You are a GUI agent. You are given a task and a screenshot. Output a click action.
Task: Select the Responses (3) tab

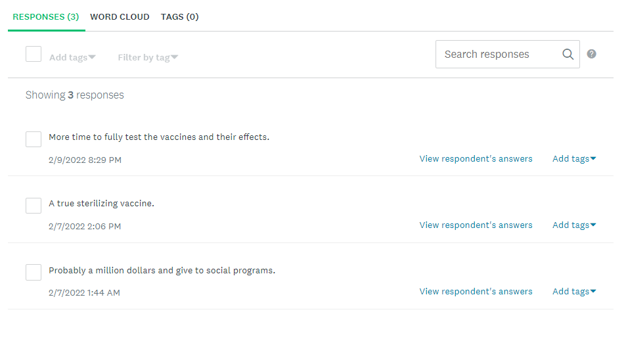pos(46,16)
